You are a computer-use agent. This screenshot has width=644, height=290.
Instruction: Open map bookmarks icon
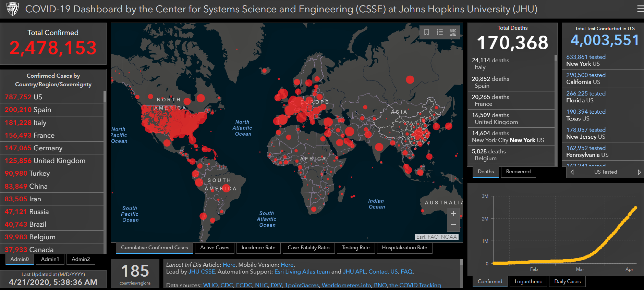coord(426,32)
